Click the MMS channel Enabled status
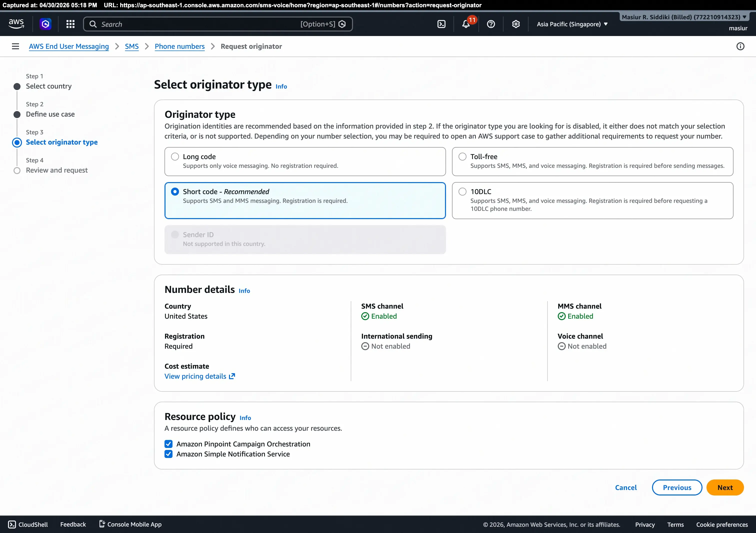756x533 pixels. (x=575, y=316)
